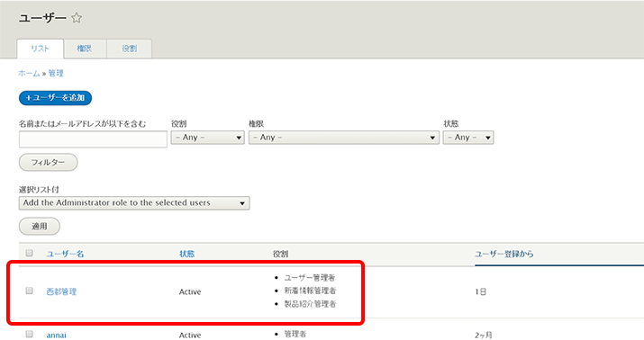Click the 役割 column header text

[280, 254]
